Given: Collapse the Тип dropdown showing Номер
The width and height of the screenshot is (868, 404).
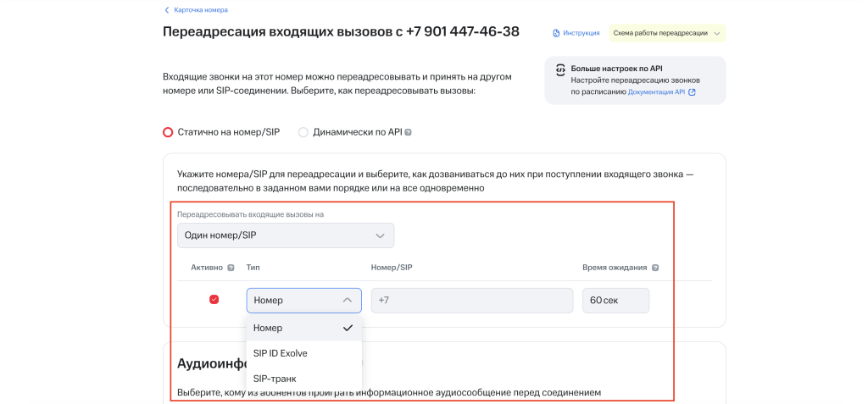Looking at the screenshot, I should pos(304,301).
